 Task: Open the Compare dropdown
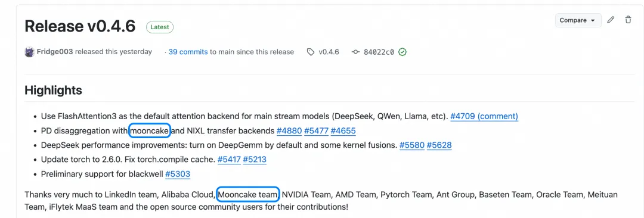click(x=578, y=20)
